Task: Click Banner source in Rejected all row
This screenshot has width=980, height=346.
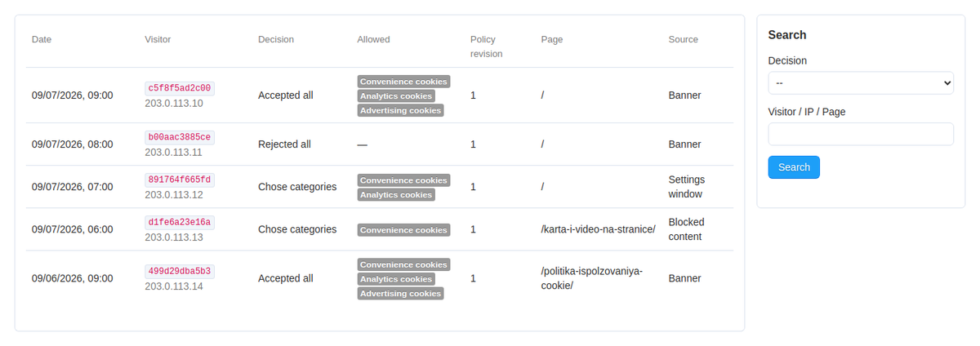Action: pyautogui.click(x=684, y=144)
